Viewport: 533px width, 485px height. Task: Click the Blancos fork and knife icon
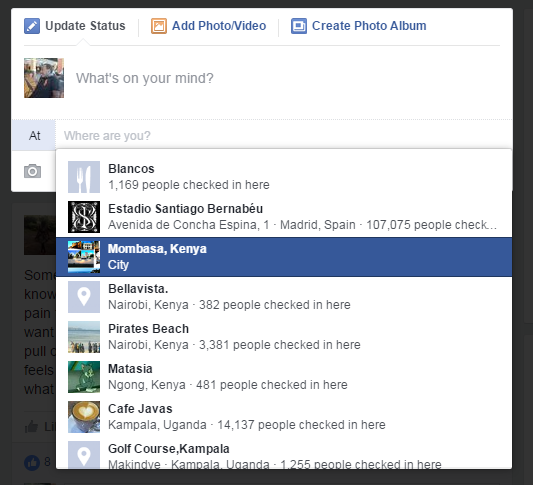tap(84, 177)
